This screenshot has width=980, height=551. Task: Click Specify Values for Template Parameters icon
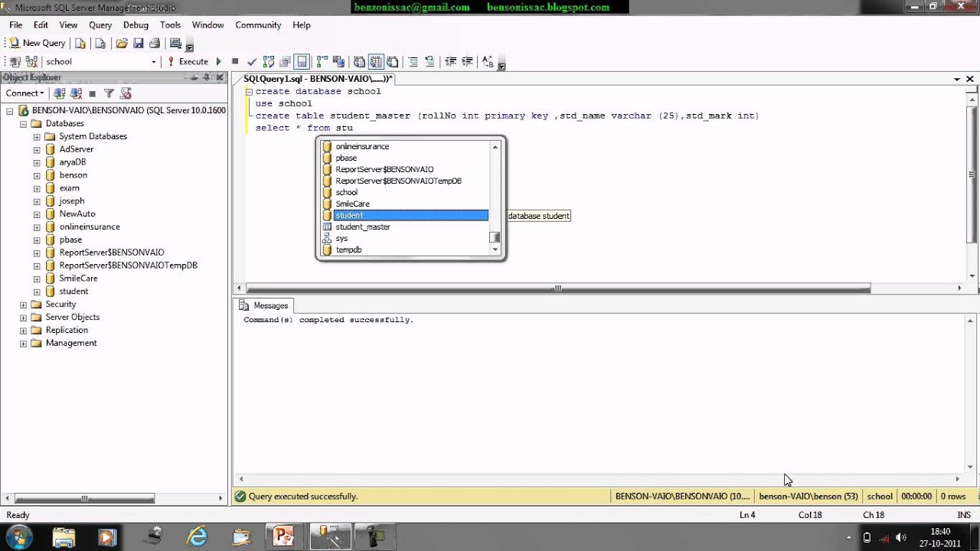(488, 61)
